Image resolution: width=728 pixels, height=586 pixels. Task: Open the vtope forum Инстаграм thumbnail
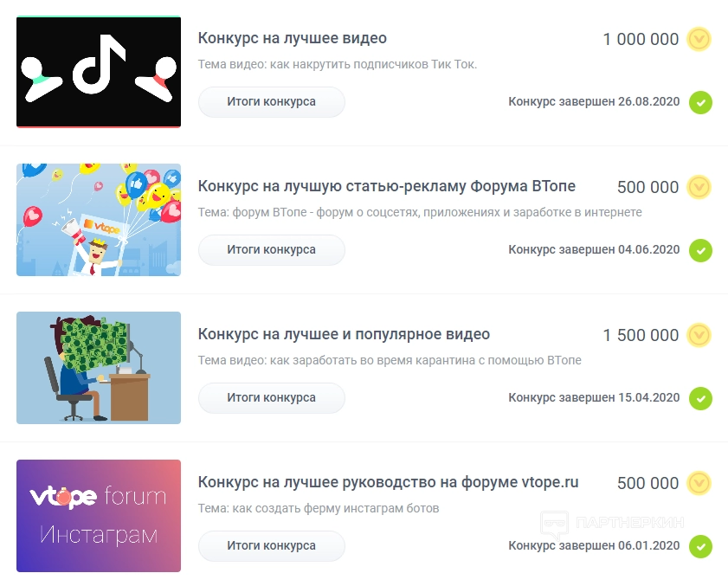[99, 516]
